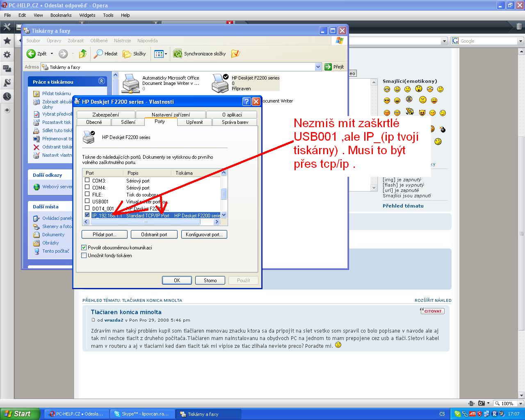Click Synchronizace složky toolbar icon

(x=178, y=54)
